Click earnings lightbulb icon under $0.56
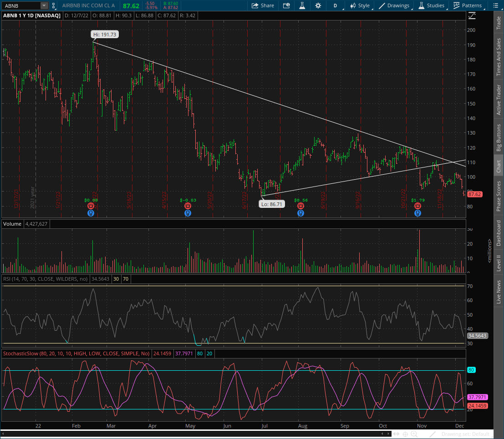The height and width of the screenshot is (439, 504). coord(300,213)
